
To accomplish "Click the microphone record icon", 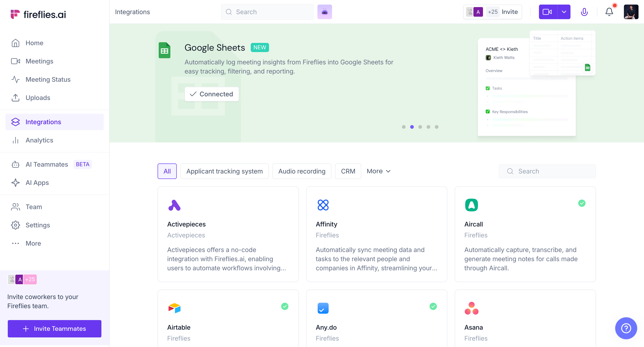I will pyautogui.click(x=584, y=12).
